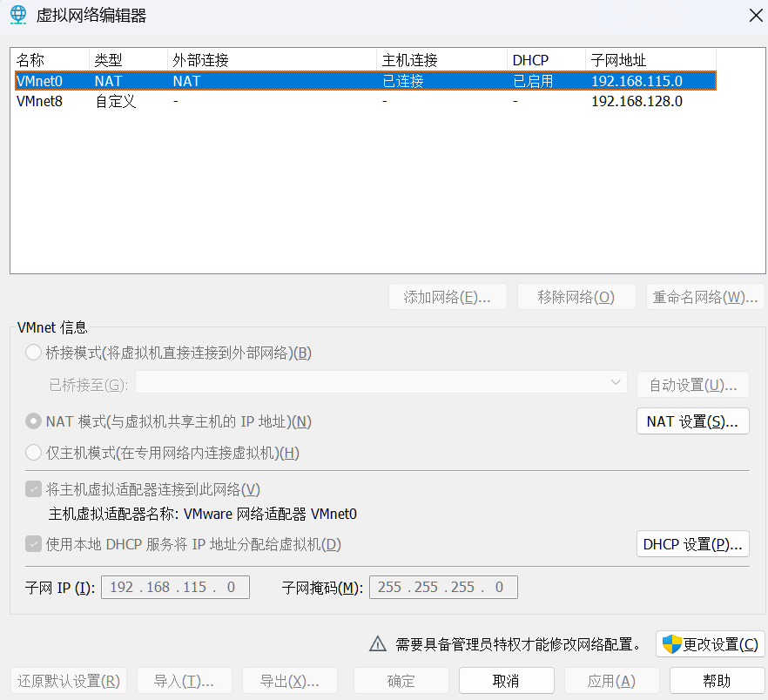Click 移除网络(O) button
Screen dimensions: 768x700
click(576, 297)
